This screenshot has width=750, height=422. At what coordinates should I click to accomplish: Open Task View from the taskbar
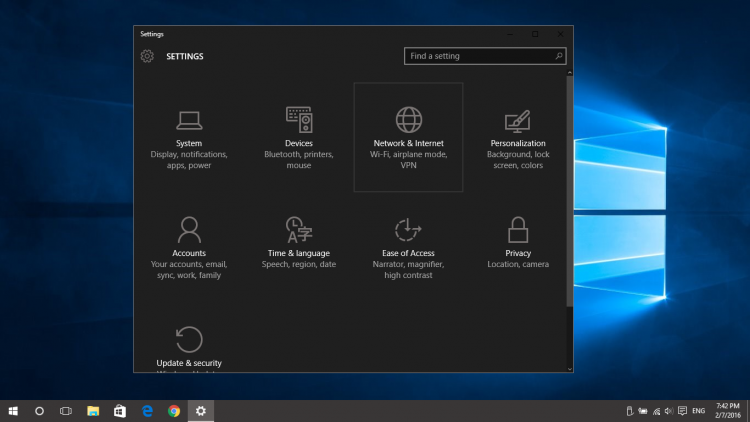click(x=66, y=411)
